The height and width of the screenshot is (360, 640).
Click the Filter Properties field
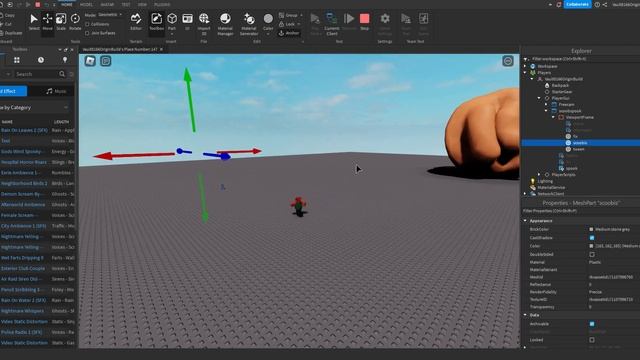pyautogui.click(x=581, y=211)
